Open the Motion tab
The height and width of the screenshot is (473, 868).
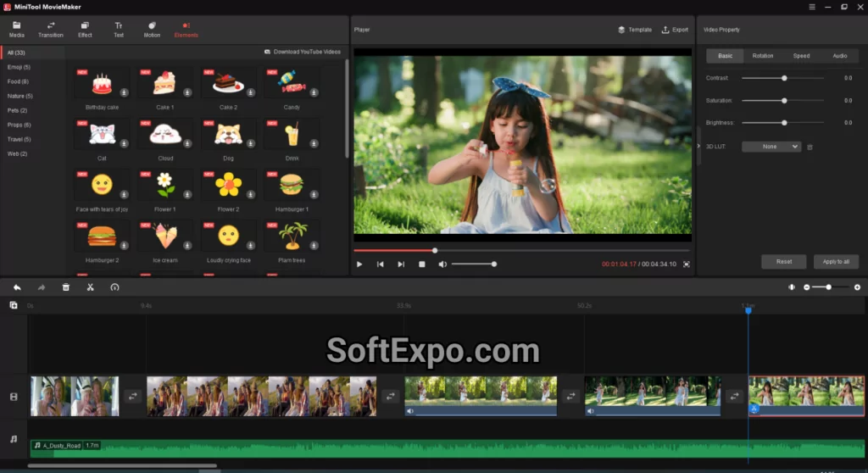152,30
